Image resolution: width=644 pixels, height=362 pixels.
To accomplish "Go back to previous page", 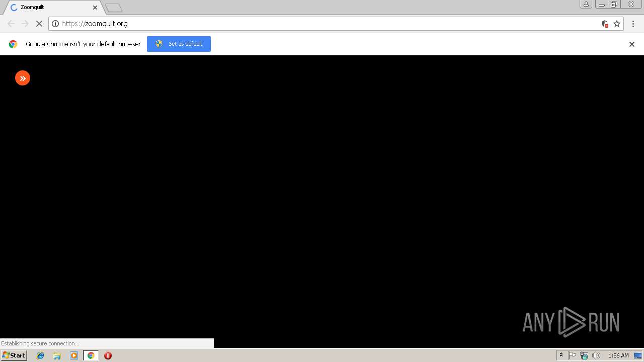I will click(11, 24).
